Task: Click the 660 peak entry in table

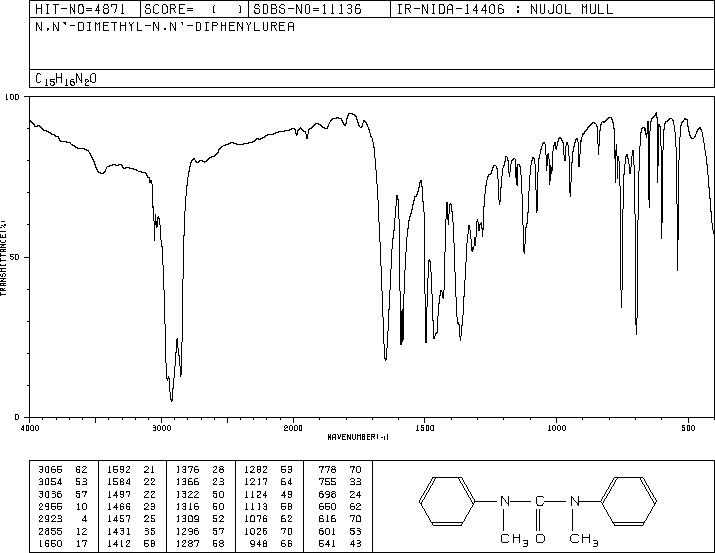Action: tap(340, 506)
